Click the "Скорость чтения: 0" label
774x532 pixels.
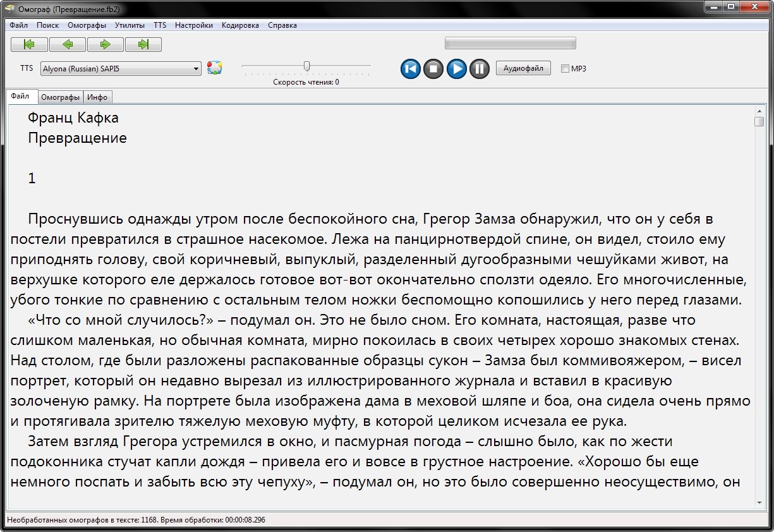coord(306,82)
